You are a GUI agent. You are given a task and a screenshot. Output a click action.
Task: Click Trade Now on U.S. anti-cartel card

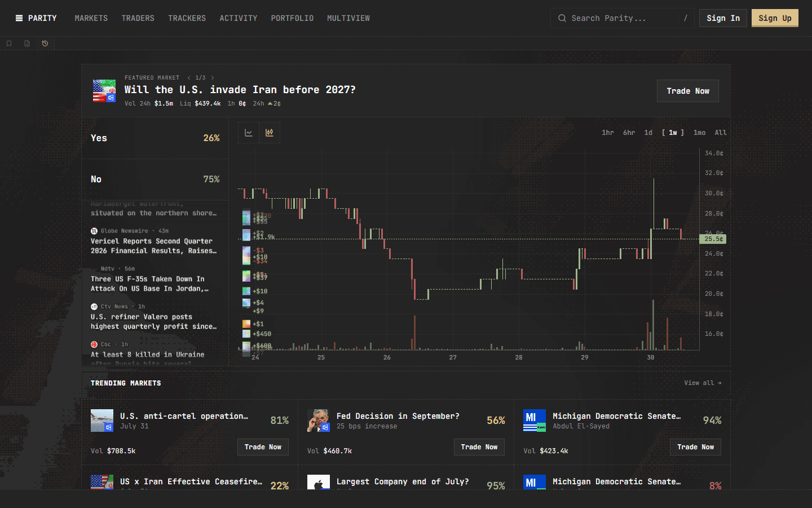point(263,447)
